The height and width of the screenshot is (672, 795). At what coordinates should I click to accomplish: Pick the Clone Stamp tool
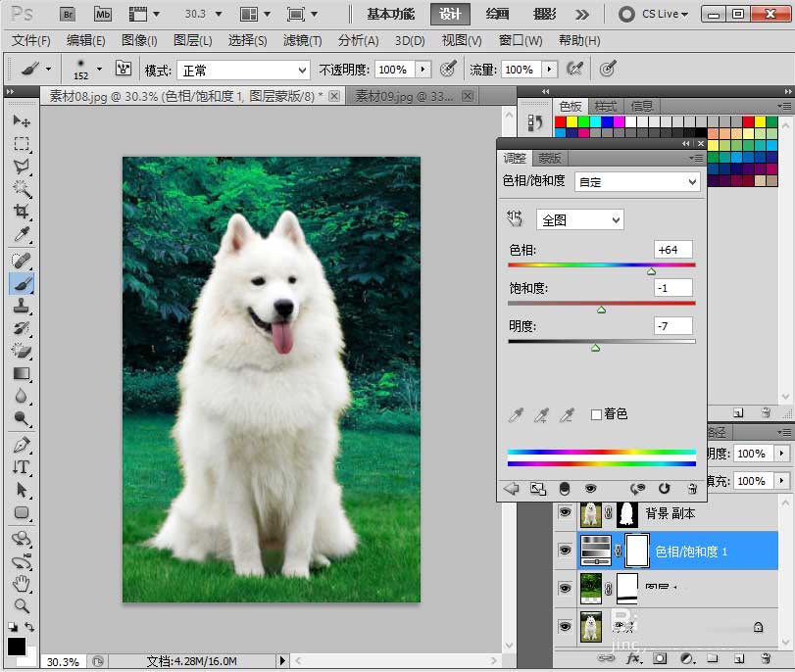pos(22,306)
